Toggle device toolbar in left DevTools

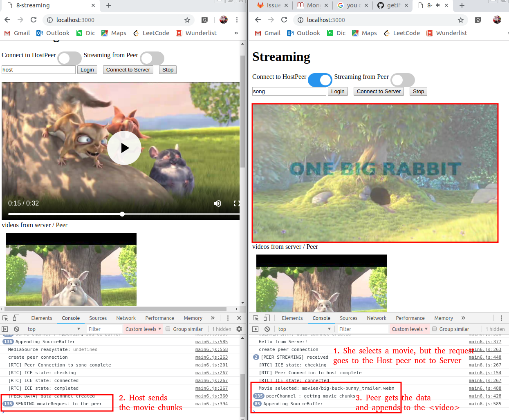point(16,318)
